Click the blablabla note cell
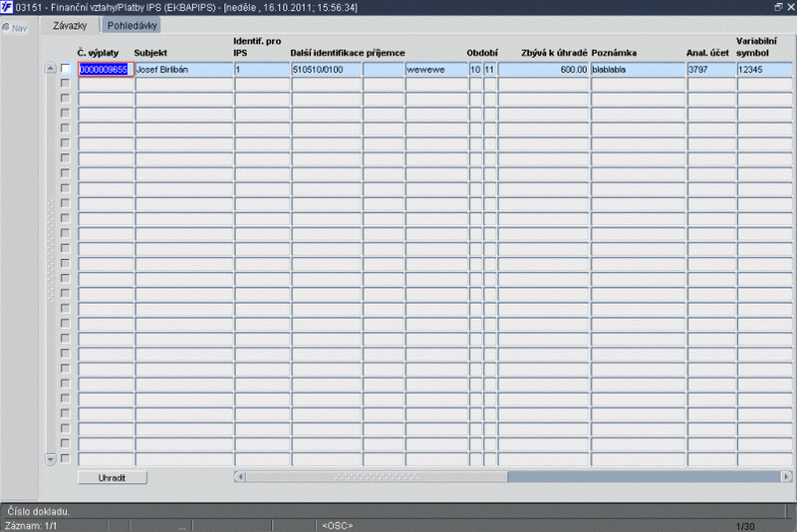The height and width of the screenshot is (532, 797). coord(638,69)
